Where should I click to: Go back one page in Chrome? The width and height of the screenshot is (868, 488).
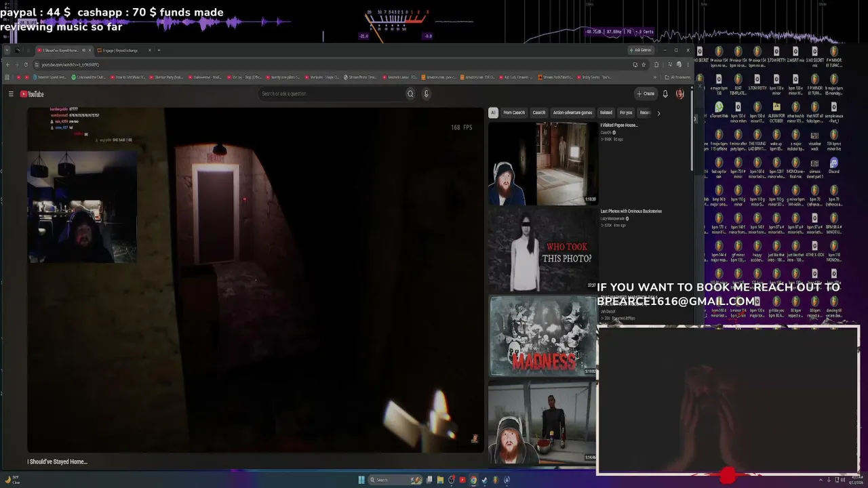(7, 64)
